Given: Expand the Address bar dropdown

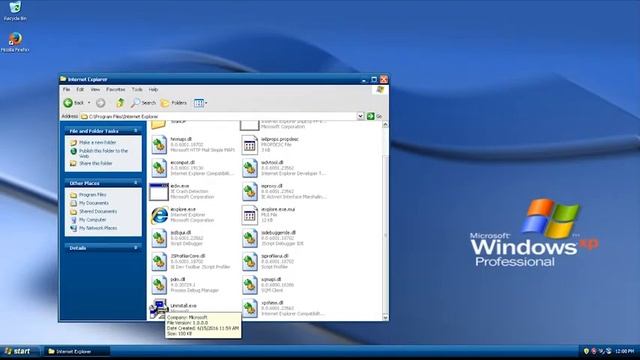Looking at the screenshot, I should click(x=360, y=116).
